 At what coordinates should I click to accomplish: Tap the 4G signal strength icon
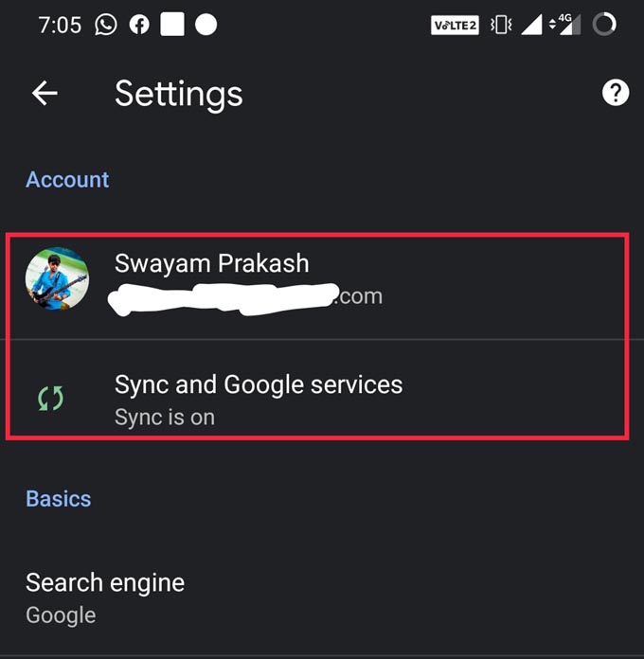[565, 25]
